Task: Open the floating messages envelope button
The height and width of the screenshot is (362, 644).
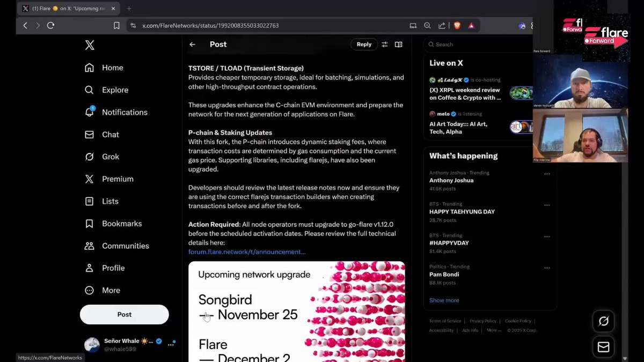Action: 603,347
